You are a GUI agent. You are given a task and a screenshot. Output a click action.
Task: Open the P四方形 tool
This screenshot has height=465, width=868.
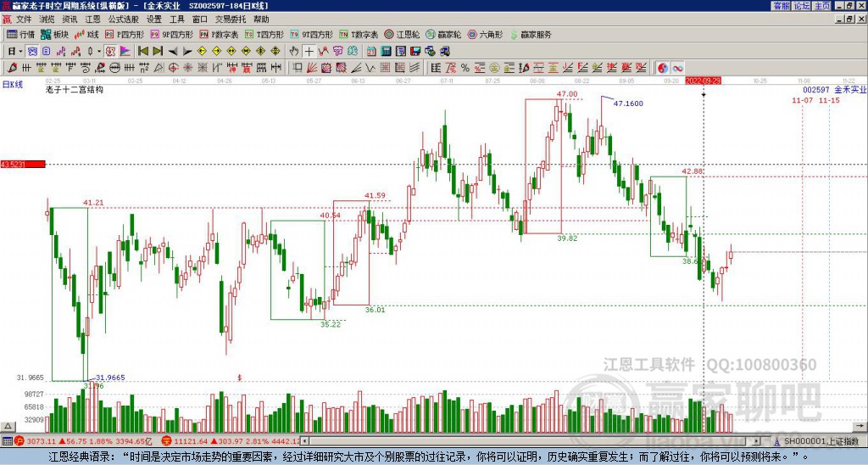tap(125, 34)
